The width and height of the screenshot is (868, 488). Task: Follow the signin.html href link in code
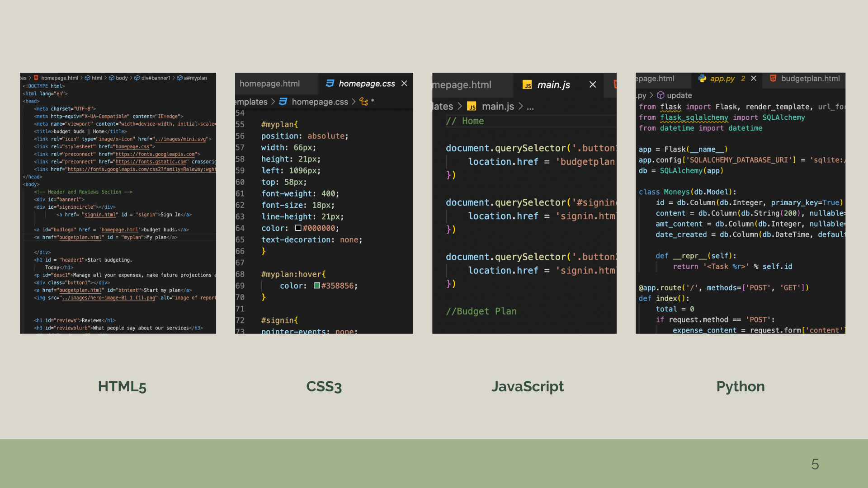[100, 215]
